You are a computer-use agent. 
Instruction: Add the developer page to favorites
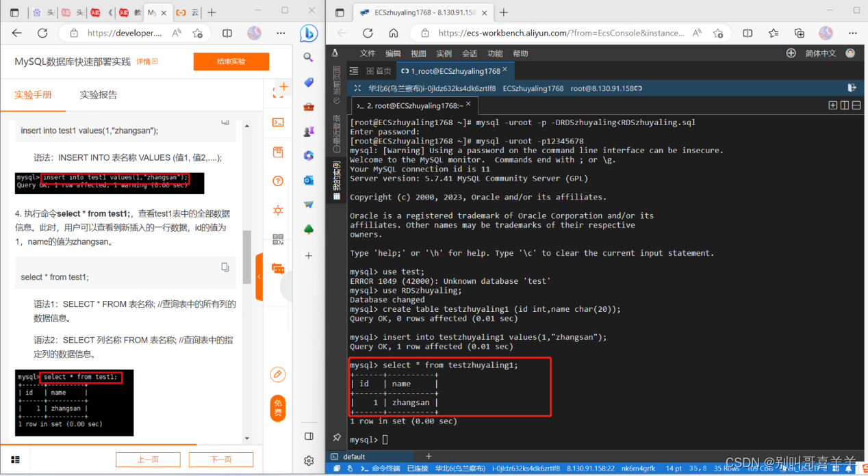[x=198, y=33]
